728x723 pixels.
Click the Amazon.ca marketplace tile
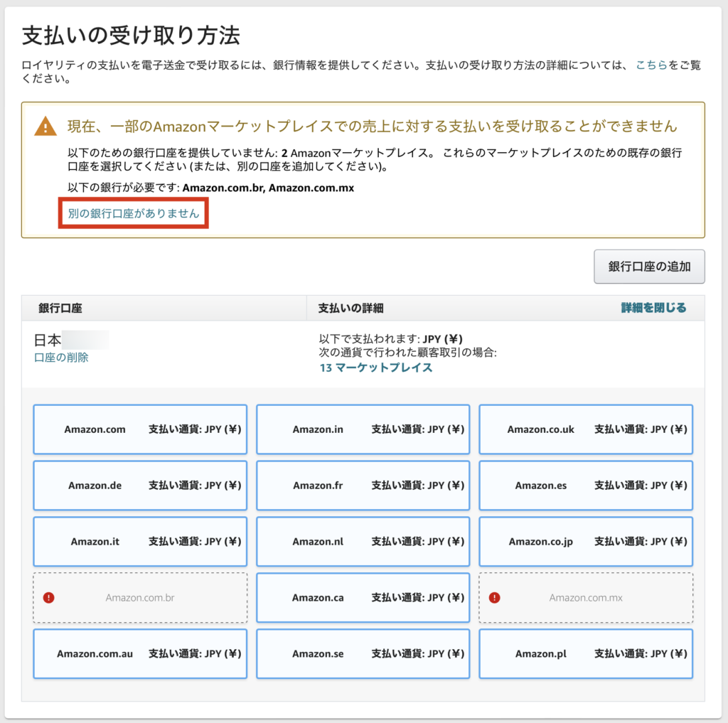click(363, 598)
